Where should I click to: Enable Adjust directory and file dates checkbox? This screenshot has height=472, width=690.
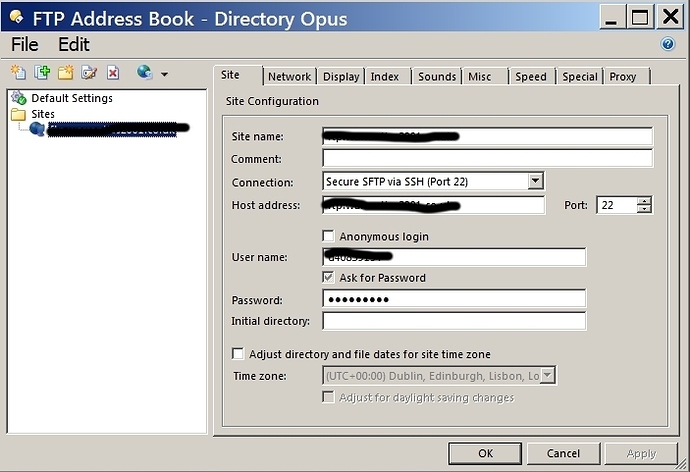tap(238, 354)
